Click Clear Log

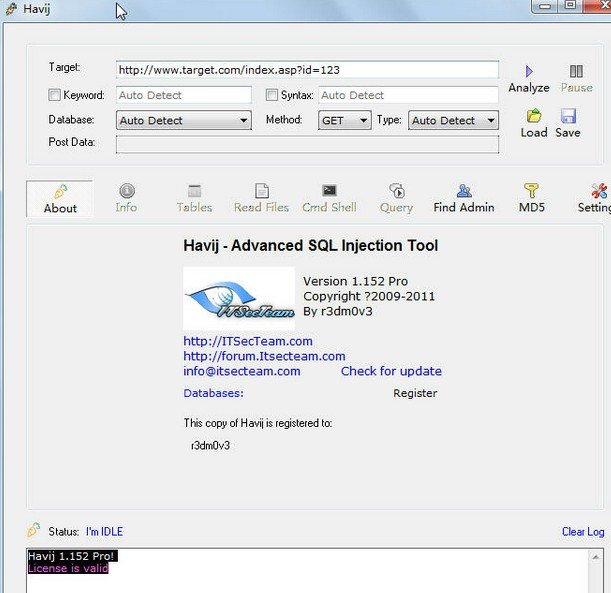[583, 531]
